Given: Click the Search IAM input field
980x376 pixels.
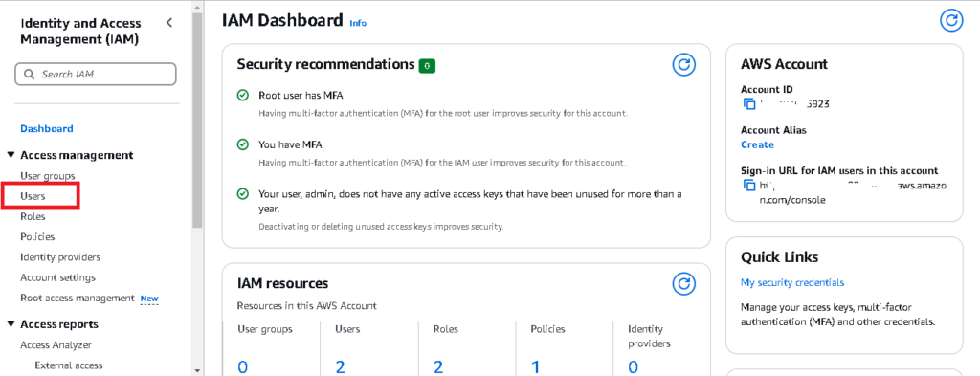Looking at the screenshot, I should click(x=96, y=74).
